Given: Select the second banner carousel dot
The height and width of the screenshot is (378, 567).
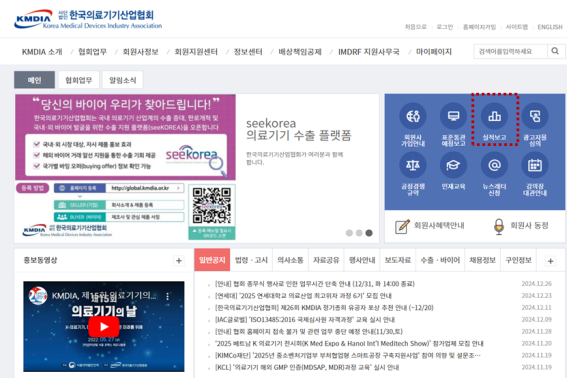Looking at the screenshot, I should tap(359, 233).
